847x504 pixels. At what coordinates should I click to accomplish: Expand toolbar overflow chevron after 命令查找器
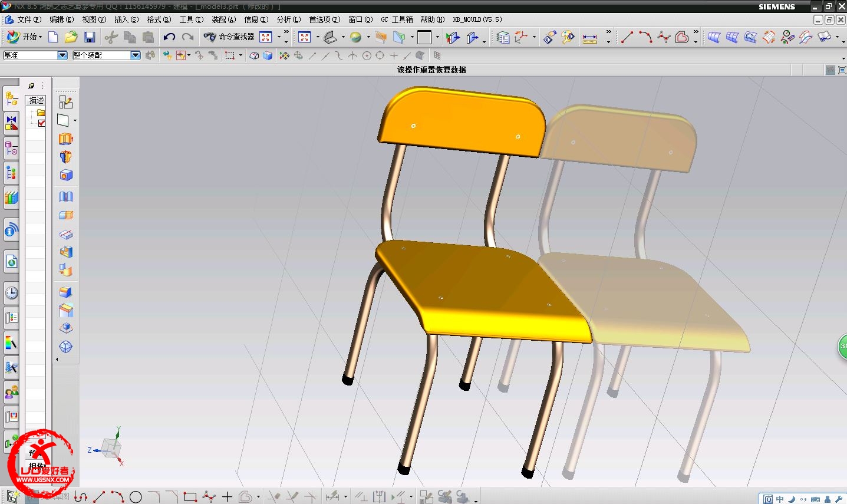286,32
